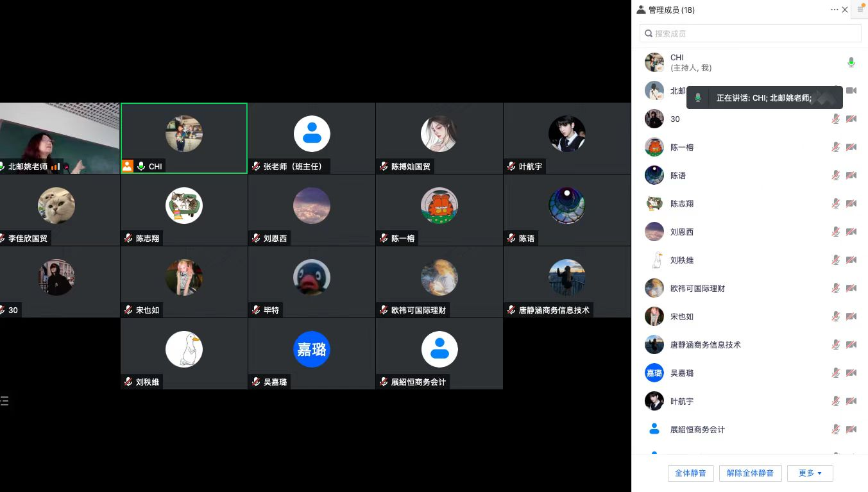Click muted mic icon on 陈志翔 tile
This screenshot has width=868, height=492.
point(129,238)
